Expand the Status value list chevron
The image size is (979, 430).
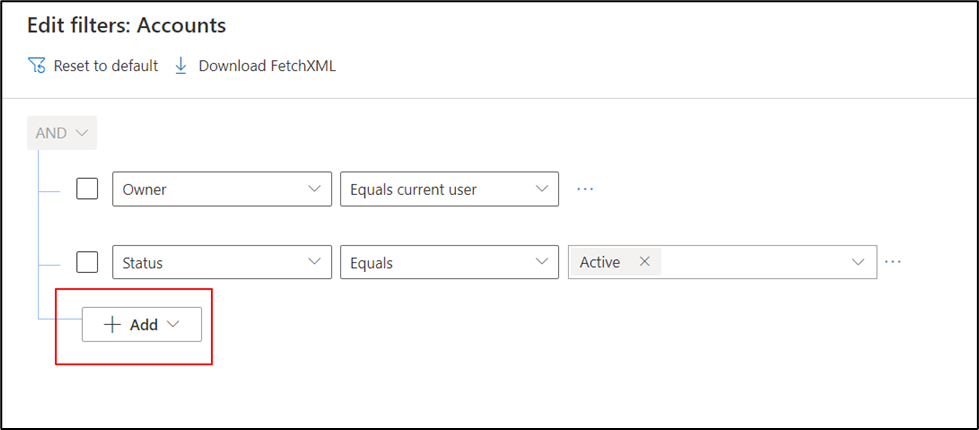point(858,262)
